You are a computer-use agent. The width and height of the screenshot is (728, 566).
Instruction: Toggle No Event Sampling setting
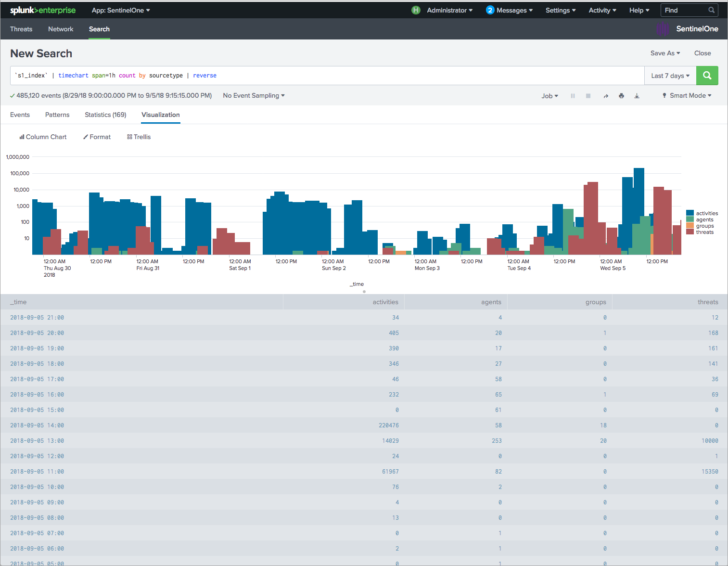(254, 95)
